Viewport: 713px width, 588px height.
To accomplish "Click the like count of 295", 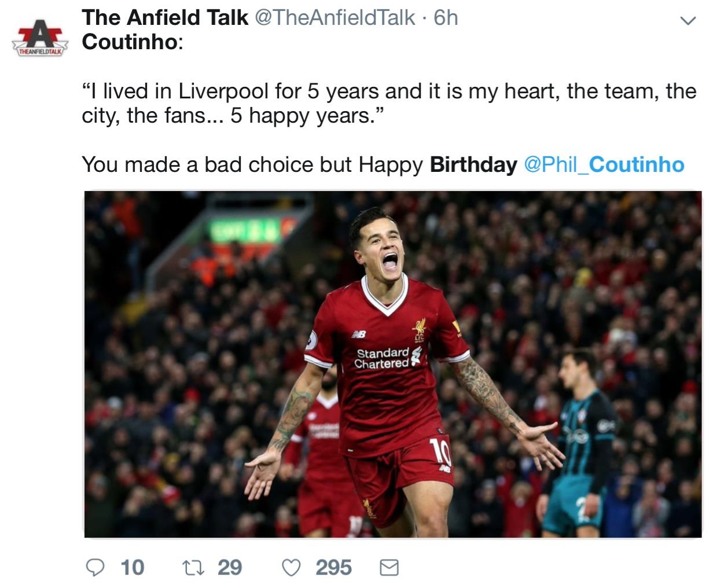I will (333, 568).
